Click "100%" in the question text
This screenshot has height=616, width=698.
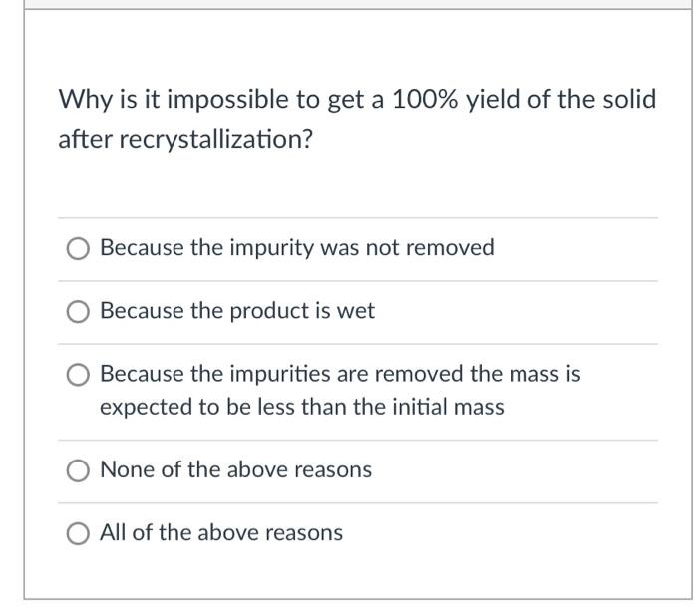[x=425, y=99]
